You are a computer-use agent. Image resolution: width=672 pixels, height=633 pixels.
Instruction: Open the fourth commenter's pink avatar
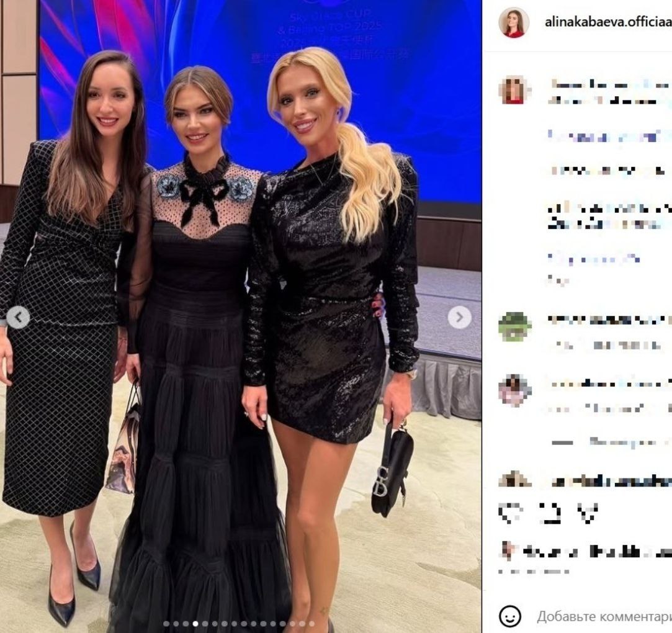click(515, 390)
